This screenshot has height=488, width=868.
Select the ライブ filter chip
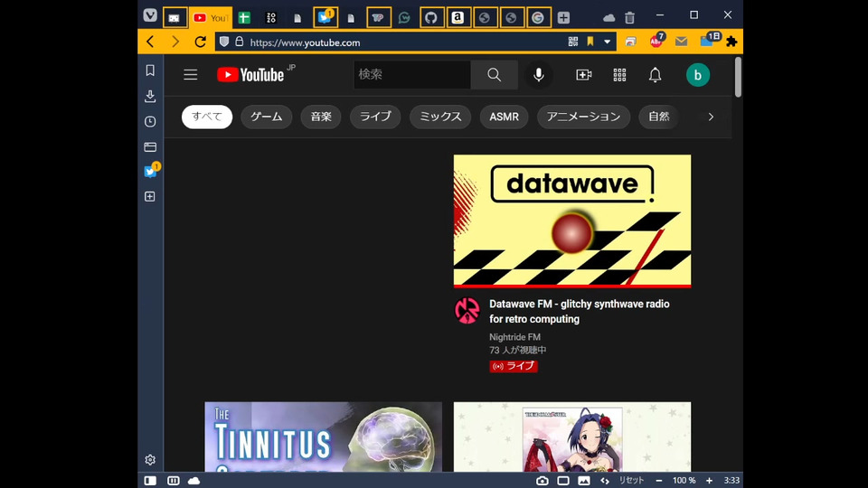(x=375, y=117)
